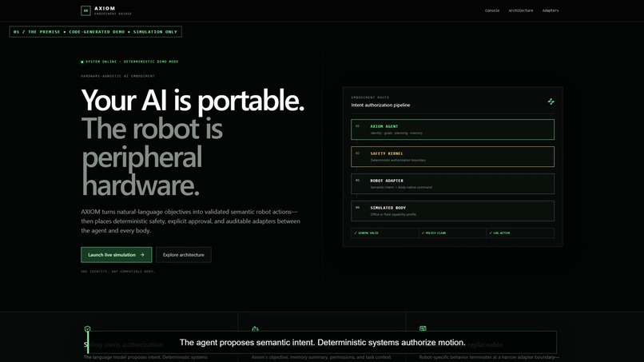Click the LOG ACTIVE status chip
This screenshot has height=362, width=644.
tap(520, 233)
